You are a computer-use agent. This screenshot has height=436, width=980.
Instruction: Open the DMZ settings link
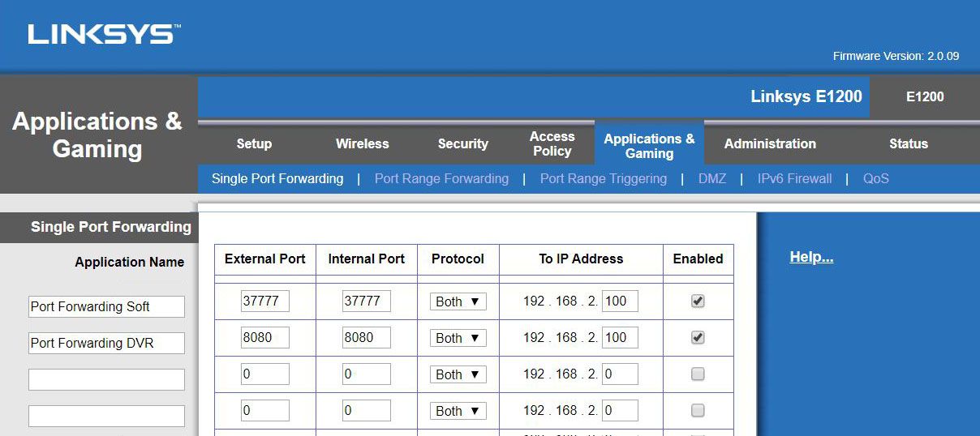coord(711,178)
